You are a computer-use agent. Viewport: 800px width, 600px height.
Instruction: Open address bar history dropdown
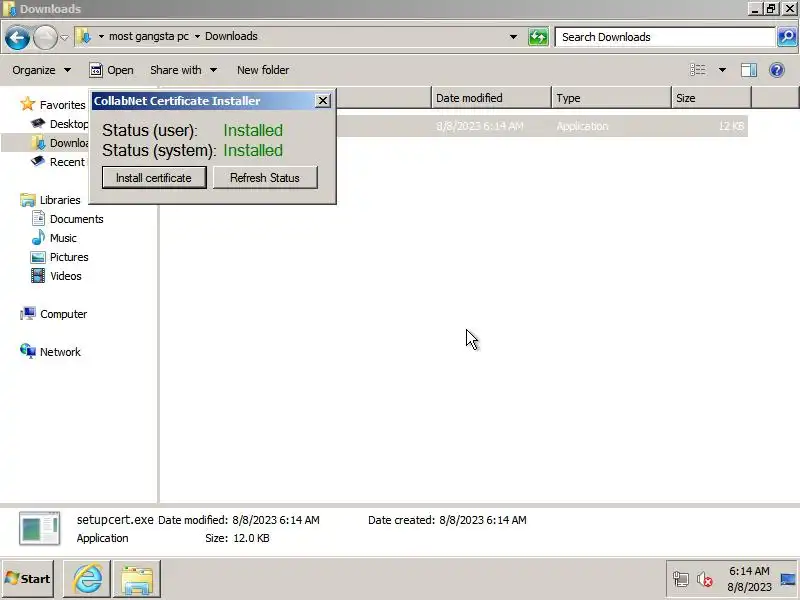pyautogui.click(x=513, y=37)
